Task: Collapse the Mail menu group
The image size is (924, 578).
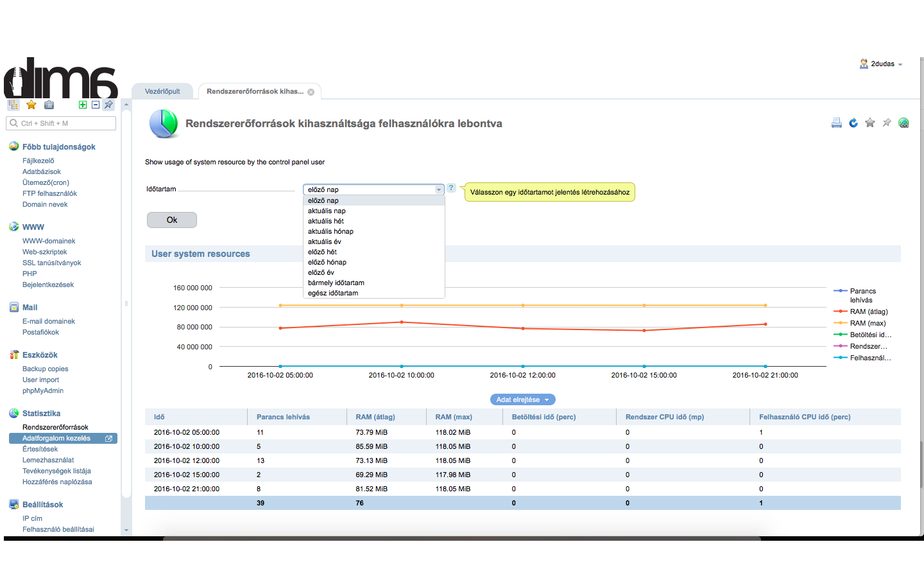Action: pos(30,308)
